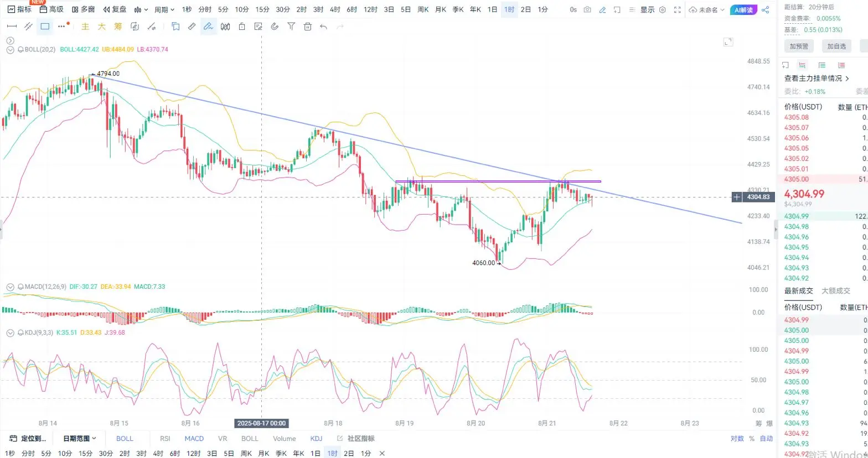Open the 未命名 layout dropdown
This screenshot has width=868, height=458.
coord(707,9)
